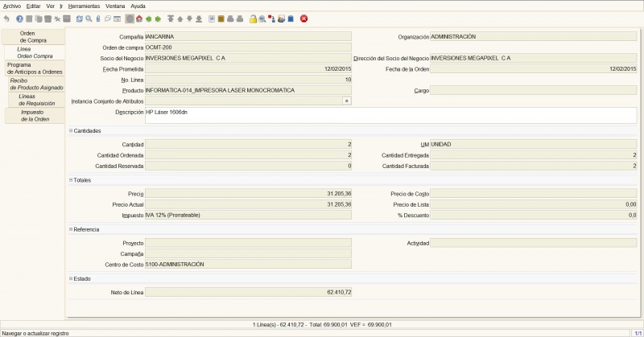Click the Cantidad field
Image resolution: width=644 pixels, height=337 pixels.
(x=248, y=145)
